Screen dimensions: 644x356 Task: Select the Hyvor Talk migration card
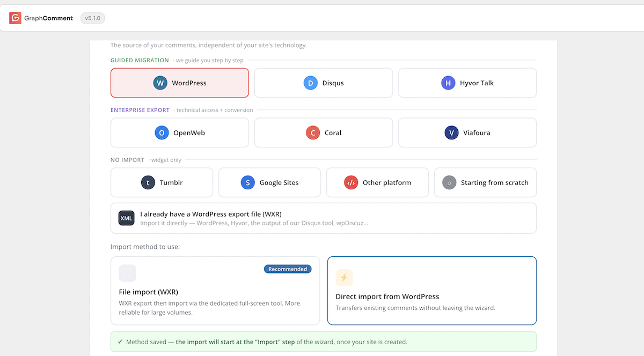tap(467, 83)
